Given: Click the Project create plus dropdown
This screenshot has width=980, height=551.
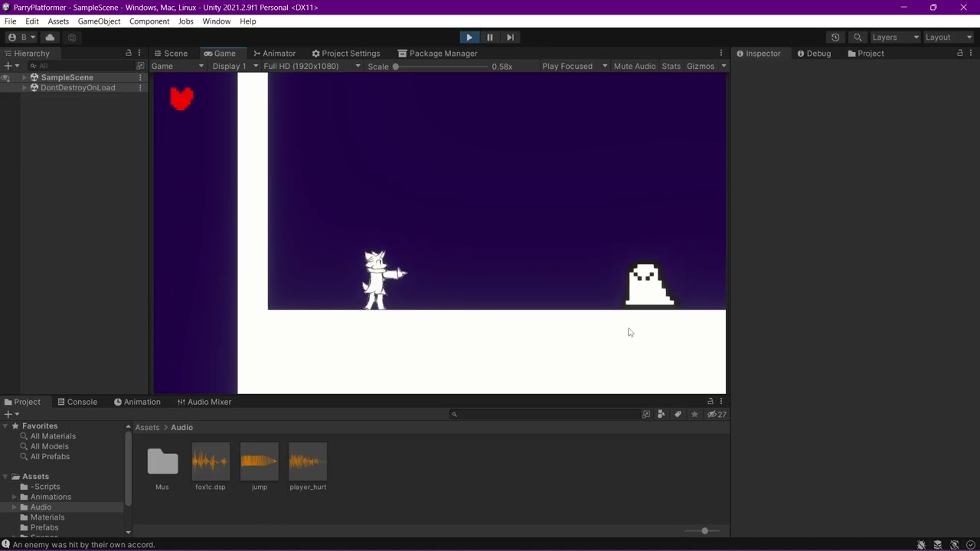Looking at the screenshot, I should (11, 414).
